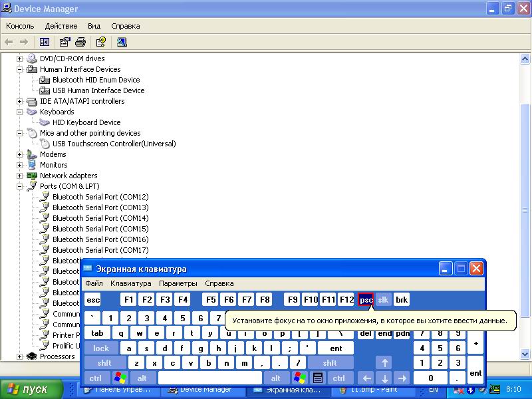Toggle the lock (Caps Lock) key

[x=101, y=348]
